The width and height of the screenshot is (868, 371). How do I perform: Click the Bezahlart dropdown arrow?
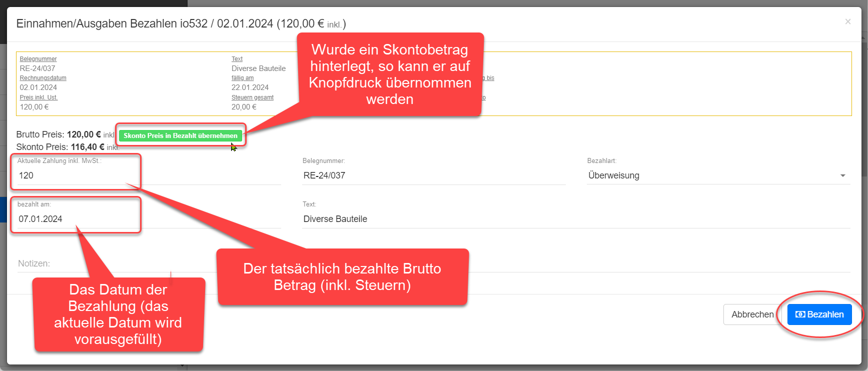842,175
